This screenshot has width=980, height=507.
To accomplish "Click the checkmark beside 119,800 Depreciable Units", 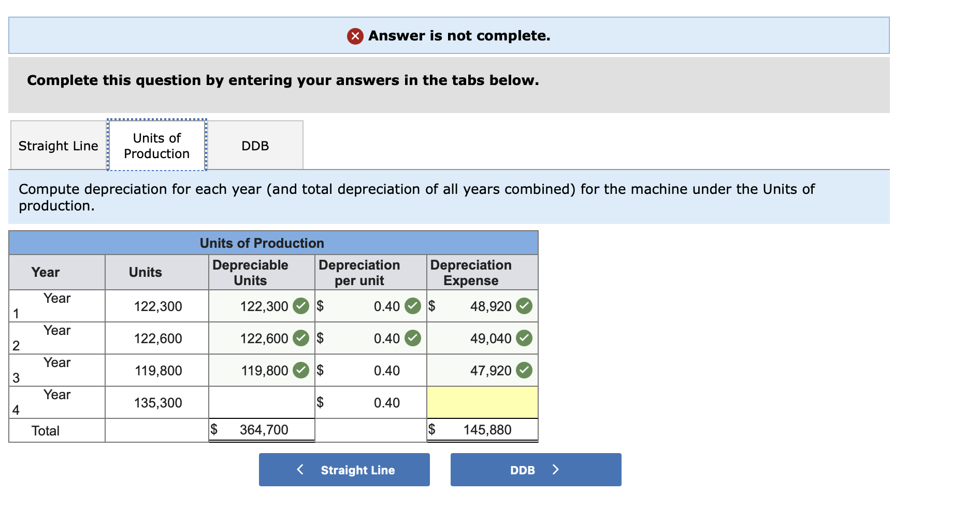I will pyautogui.click(x=300, y=370).
